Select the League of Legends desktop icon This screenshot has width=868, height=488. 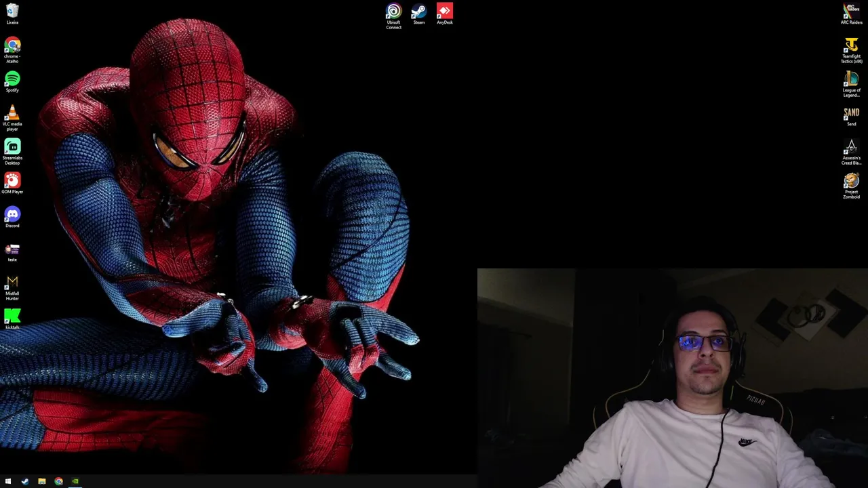851,84
